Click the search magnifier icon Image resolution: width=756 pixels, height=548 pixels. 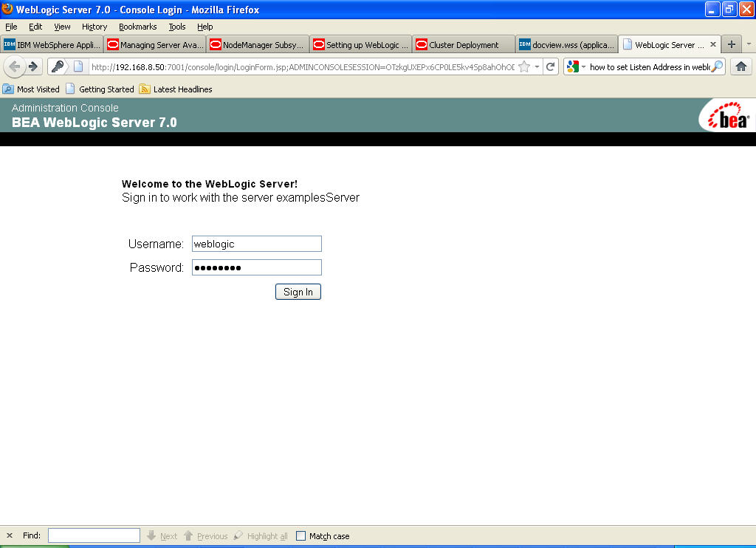click(717, 66)
